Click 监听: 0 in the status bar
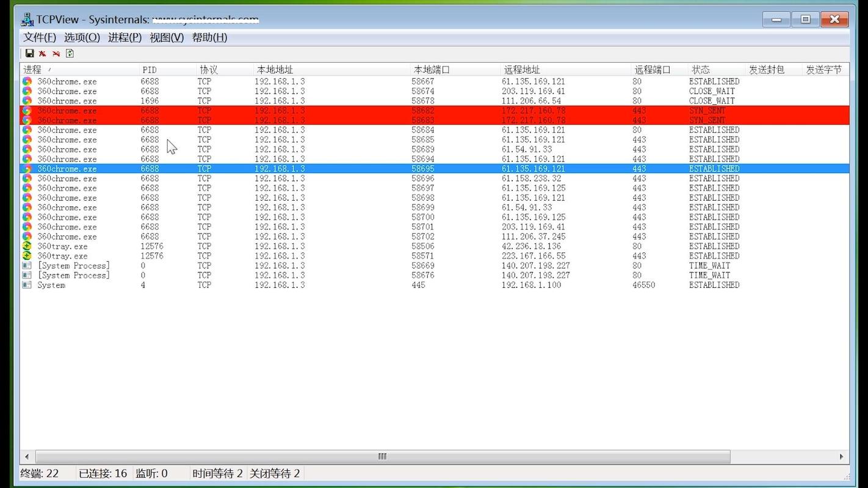 (x=151, y=473)
